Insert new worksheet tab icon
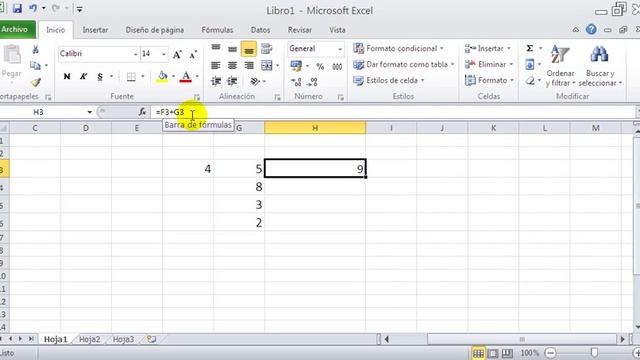 [151, 339]
